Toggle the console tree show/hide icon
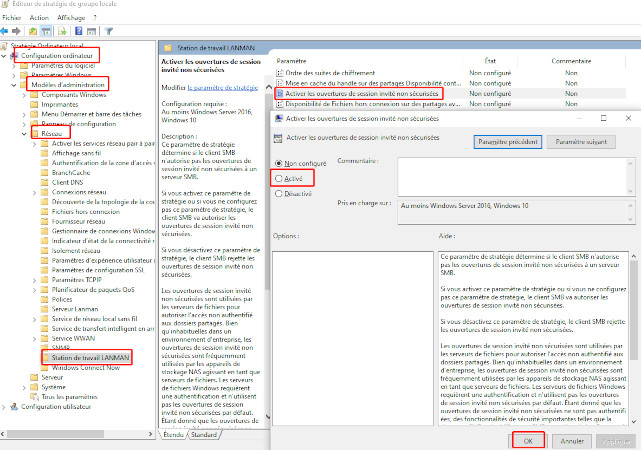Viewport: 641px width, 450px height. [46, 31]
